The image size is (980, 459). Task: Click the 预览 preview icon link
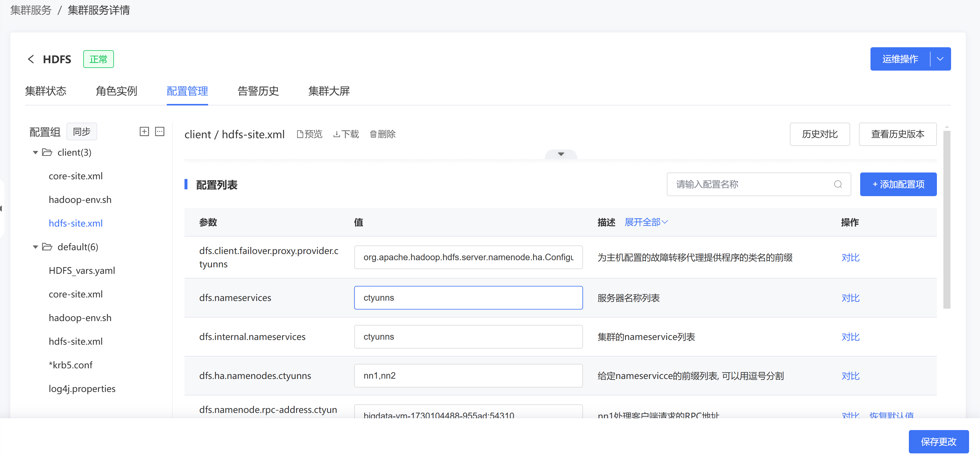(309, 134)
